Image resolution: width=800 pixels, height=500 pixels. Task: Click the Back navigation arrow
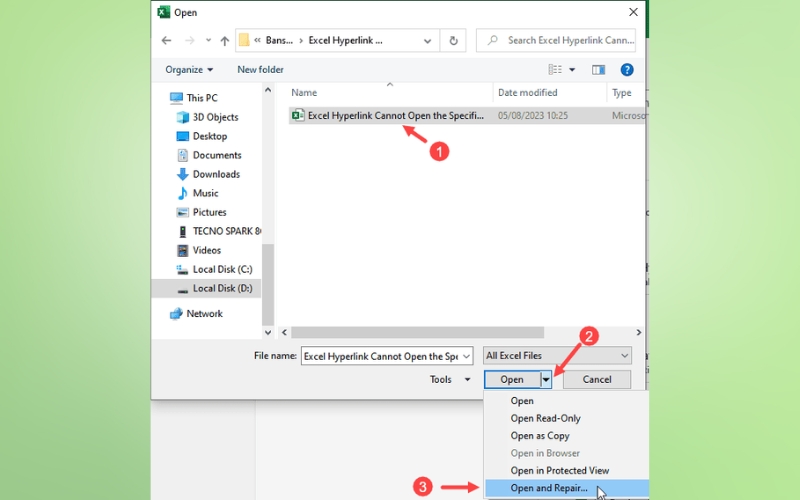[x=166, y=41]
